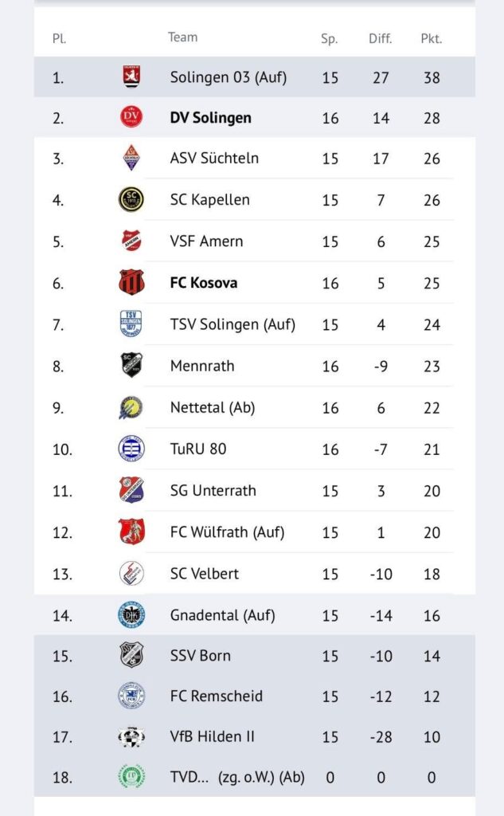Screen dimensions: 504x816
Task: Click the DV Solingen red crest
Action: pos(131,117)
